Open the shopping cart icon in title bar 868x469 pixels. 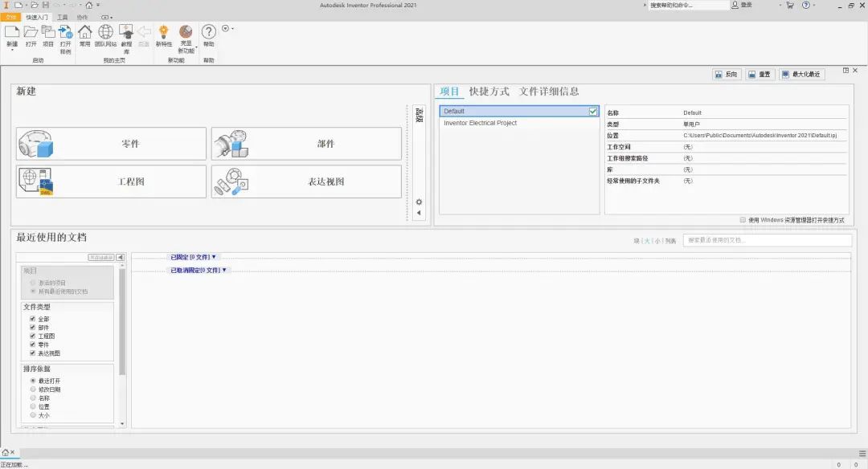pyautogui.click(x=790, y=5)
